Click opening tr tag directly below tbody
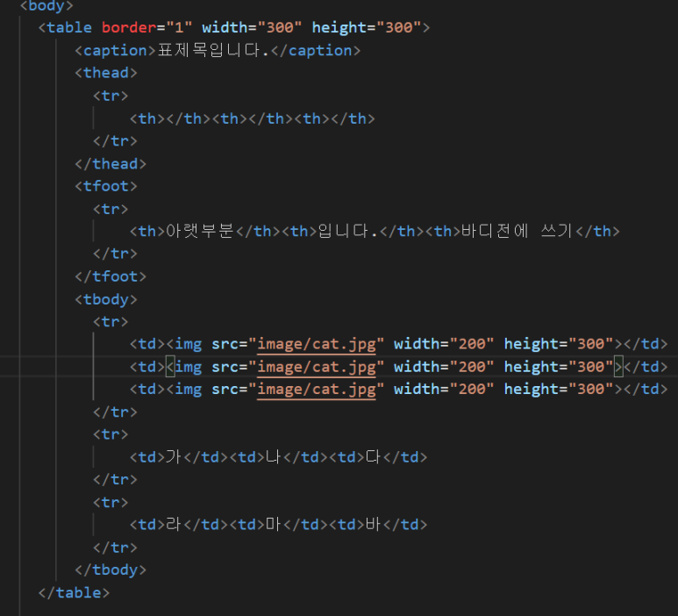Image resolution: width=678 pixels, height=616 pixels. pyautogui.click(x=111, y=322)
